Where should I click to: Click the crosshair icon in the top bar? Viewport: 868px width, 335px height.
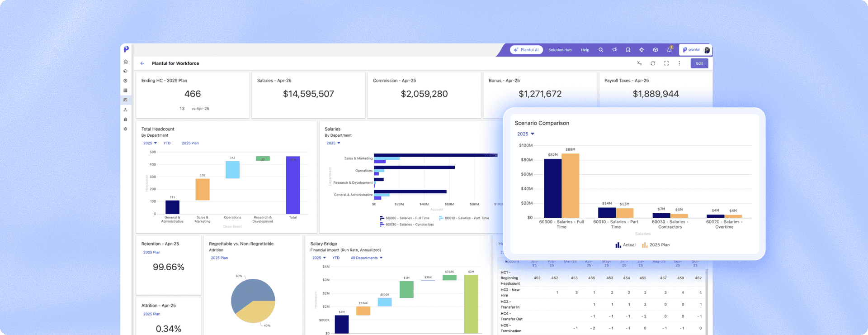642,50
